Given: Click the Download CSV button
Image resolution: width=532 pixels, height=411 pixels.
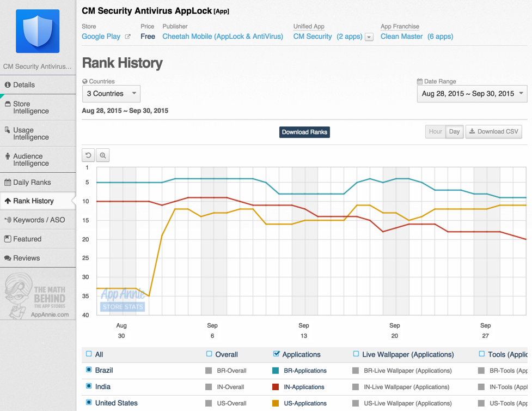Looking at the screenshot, I should (494, 131).
